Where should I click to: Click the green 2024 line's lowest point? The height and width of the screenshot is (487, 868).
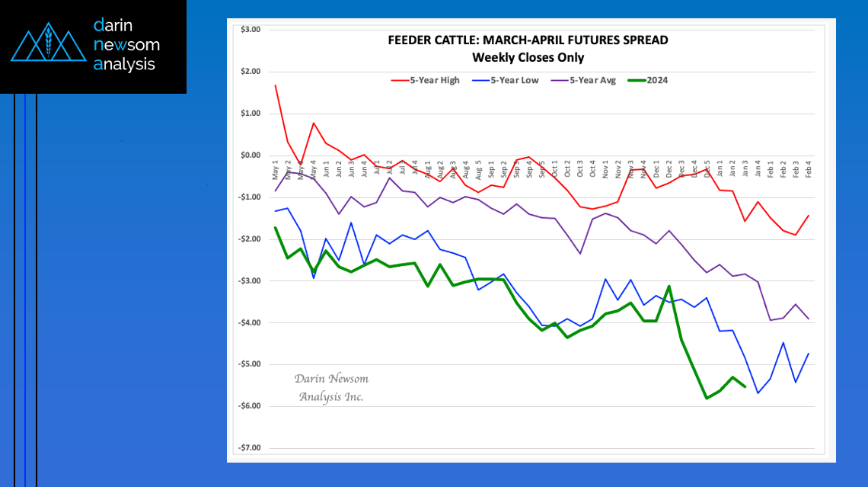click(707, 398)
